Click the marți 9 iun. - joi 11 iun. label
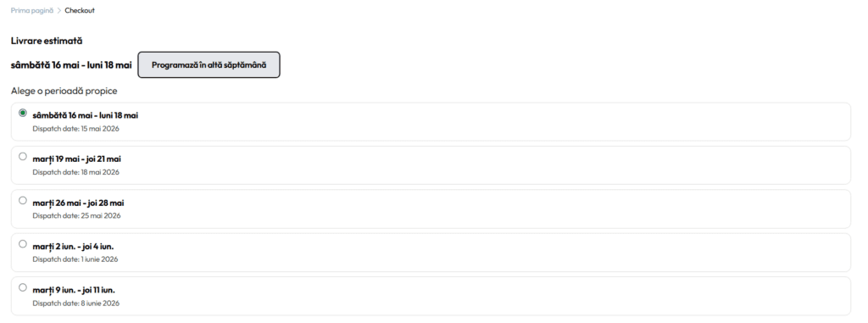The image size is (868, 323). [x=74, y=290]
